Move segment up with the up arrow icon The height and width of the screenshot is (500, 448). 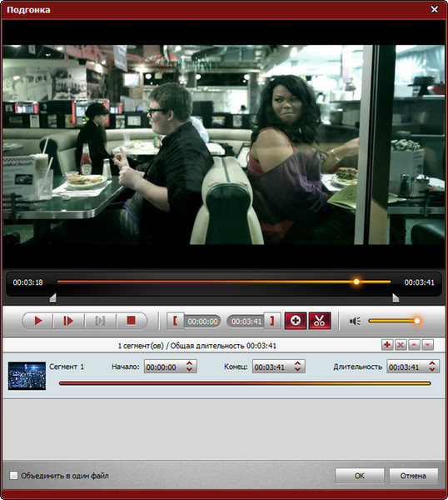[414, 345]
